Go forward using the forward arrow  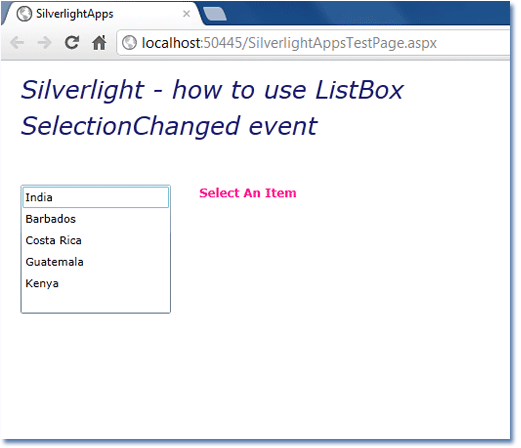pyautogui.click(x=44, y=43)
